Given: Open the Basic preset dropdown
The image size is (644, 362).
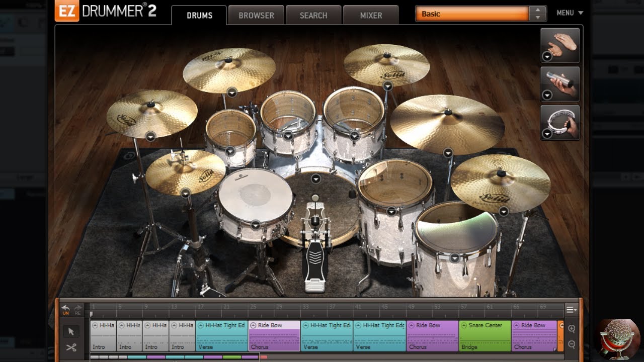Looking at the screenshot, I should tap(472, 14).
